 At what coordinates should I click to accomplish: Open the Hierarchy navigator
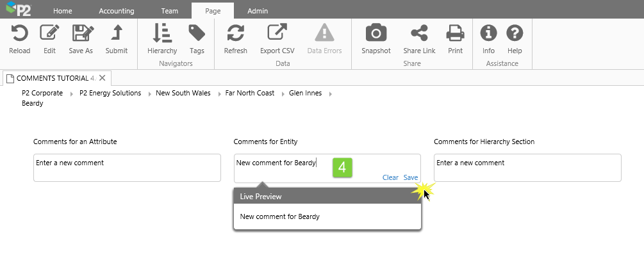click(x=162, y=33)
